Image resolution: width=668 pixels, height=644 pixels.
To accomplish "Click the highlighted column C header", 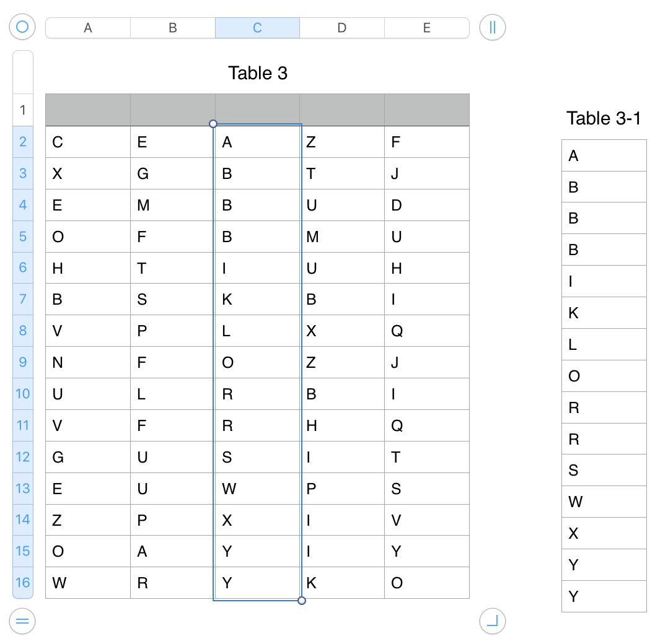I will click(x=257, y=28).
